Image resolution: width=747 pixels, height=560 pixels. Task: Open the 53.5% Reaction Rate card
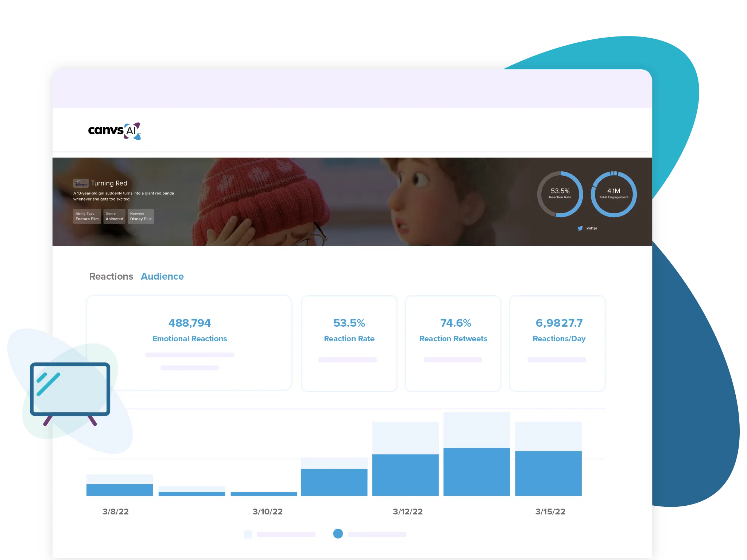point(349,343)
